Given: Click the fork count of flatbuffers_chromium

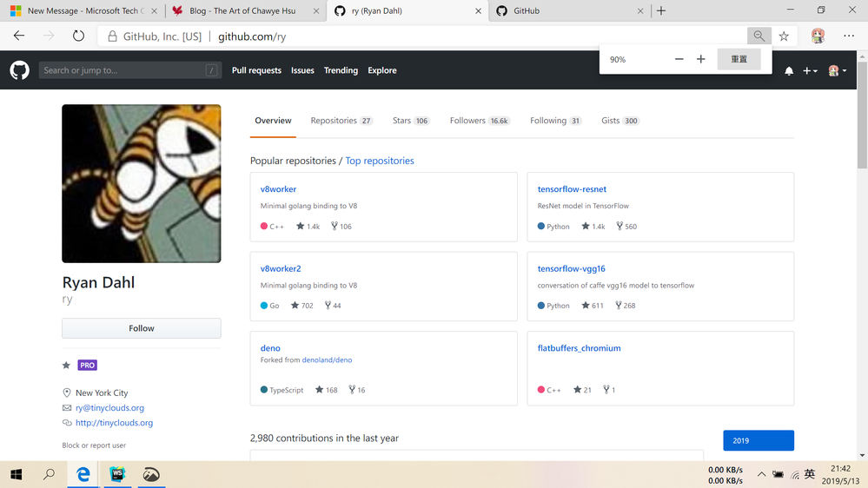Looking at the screenshot, I should click(609, 390).
